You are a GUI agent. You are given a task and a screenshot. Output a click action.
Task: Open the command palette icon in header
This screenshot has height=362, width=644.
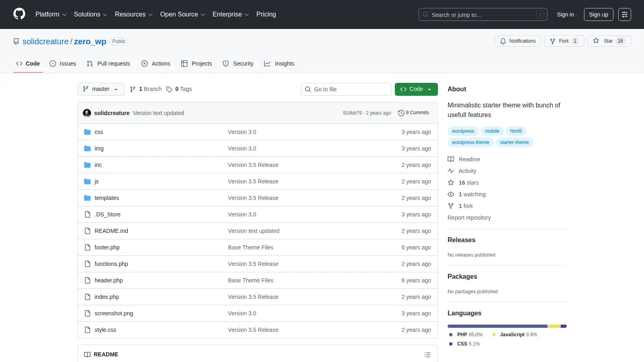point(625,14)
